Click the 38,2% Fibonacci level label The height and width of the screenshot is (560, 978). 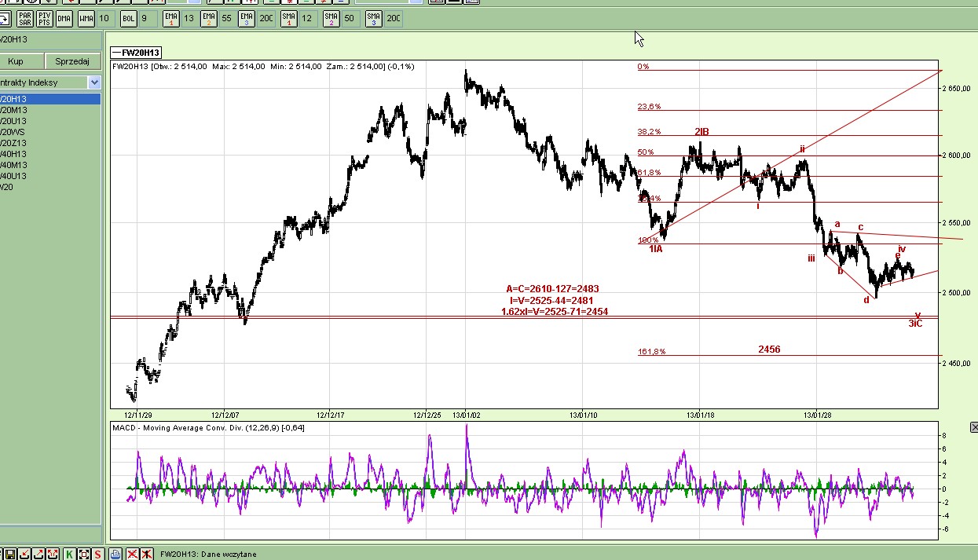(x=649, y=132)
